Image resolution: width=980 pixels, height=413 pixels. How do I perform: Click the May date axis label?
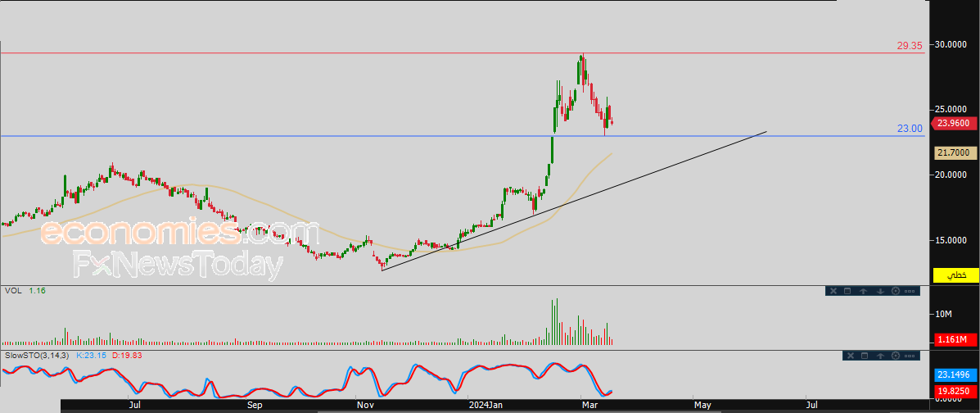703,406
